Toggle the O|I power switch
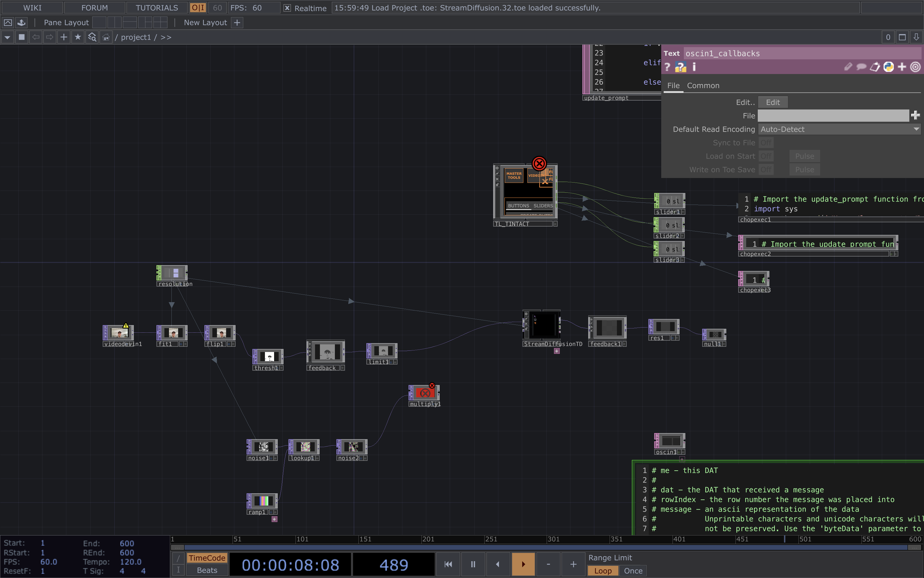Screen dimensions: 924x578 [x=198, y=8]
